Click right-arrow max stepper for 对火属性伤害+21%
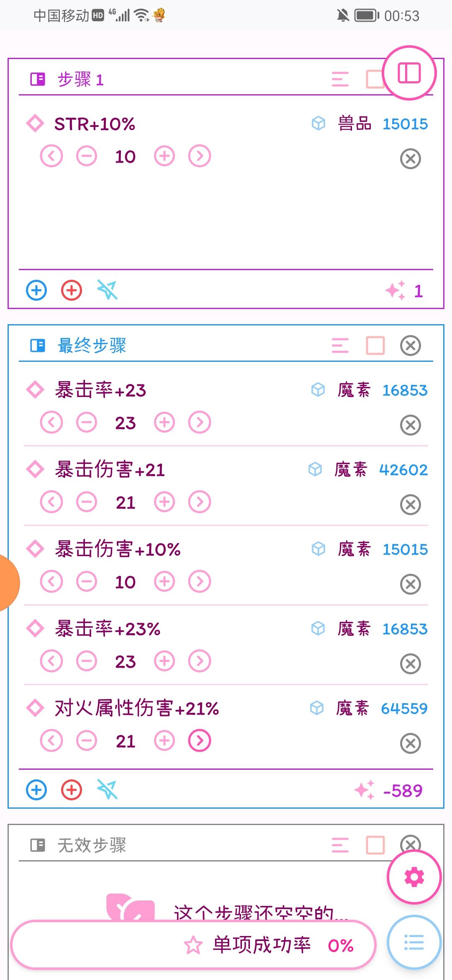452x980 pixels. click(200, 741)
